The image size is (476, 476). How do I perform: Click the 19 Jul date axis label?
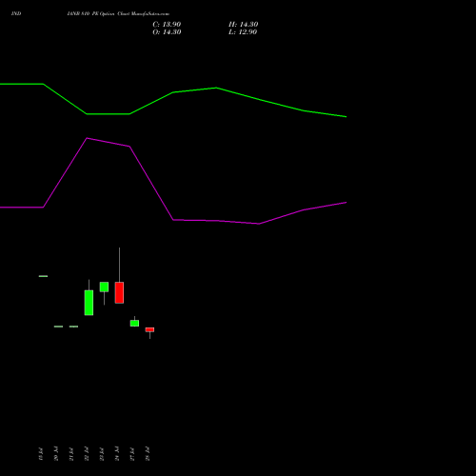click(x=41, y=454)
